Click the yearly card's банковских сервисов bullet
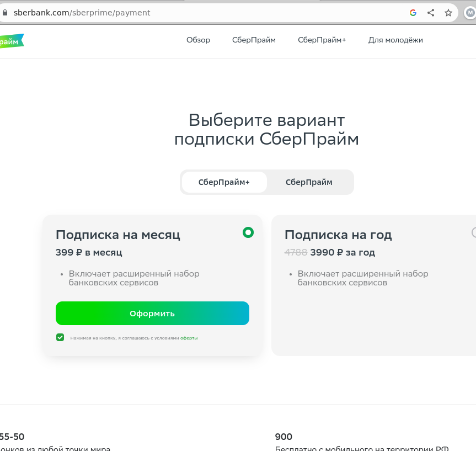 [363, 278]
